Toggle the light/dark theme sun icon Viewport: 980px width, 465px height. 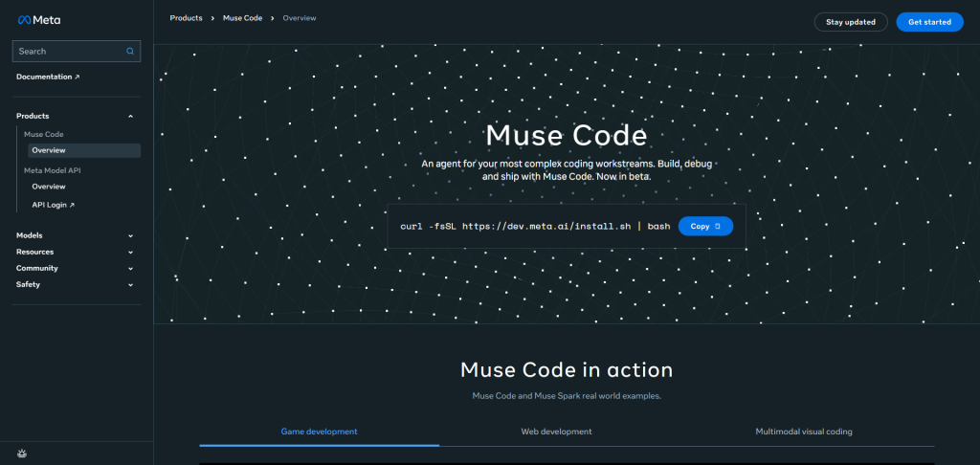(x=23, y=454)
